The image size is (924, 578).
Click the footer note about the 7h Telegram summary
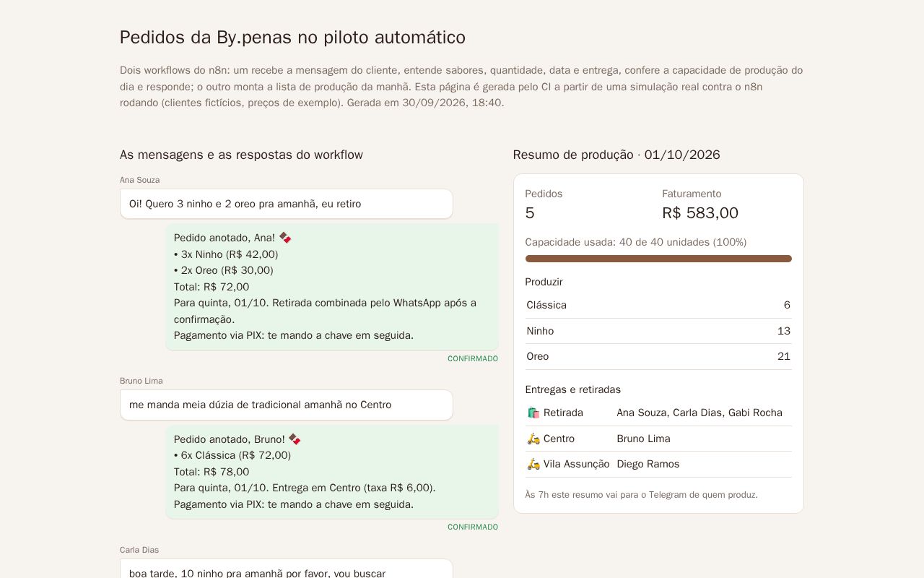[x=642, y=495]
